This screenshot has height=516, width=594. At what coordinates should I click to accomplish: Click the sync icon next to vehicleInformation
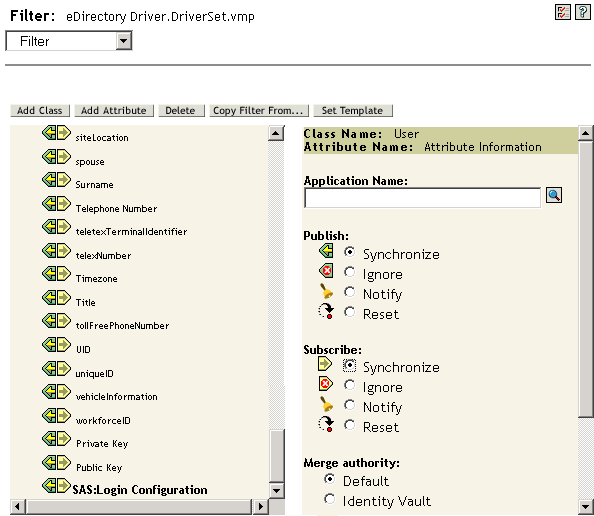56,391
